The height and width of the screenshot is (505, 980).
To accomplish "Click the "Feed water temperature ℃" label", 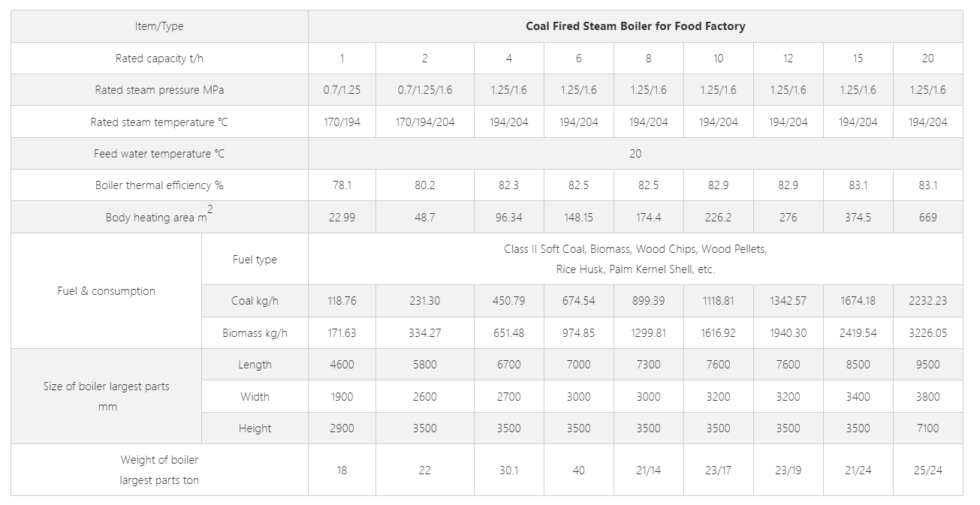I will tap(159, 154).
